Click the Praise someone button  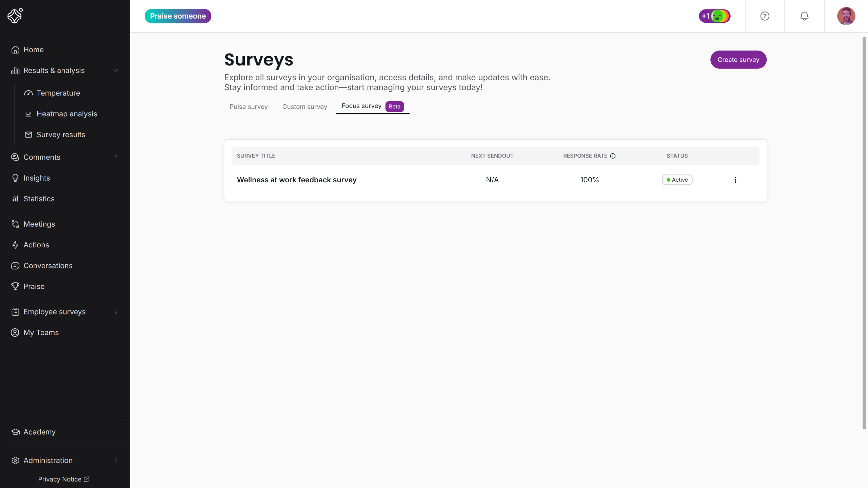[x=178, y=16]
